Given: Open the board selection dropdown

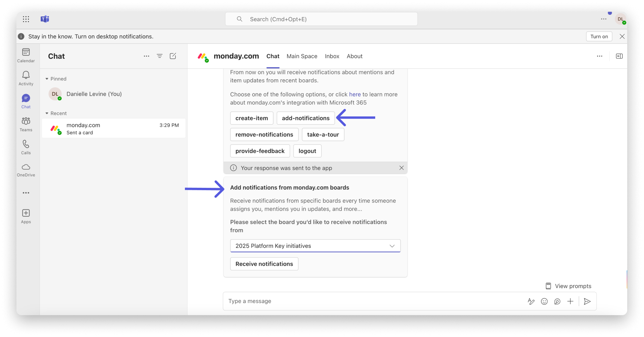Looking at the screenshot, I should [x=315, y=246].
